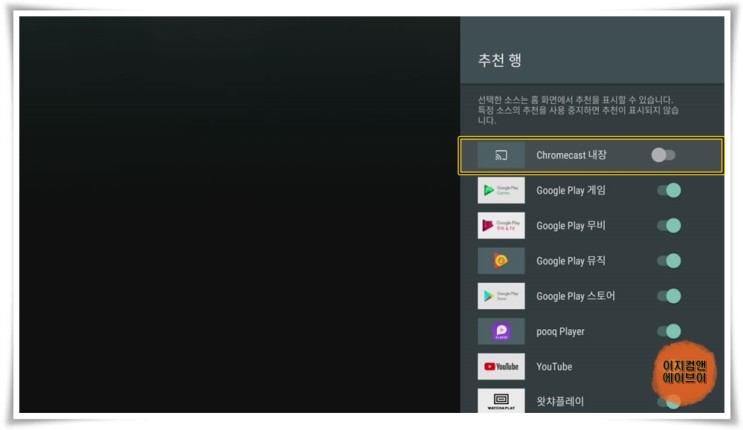Click the Watcha Play icon
Screen dimensions: 743x430
pos(501,401)
